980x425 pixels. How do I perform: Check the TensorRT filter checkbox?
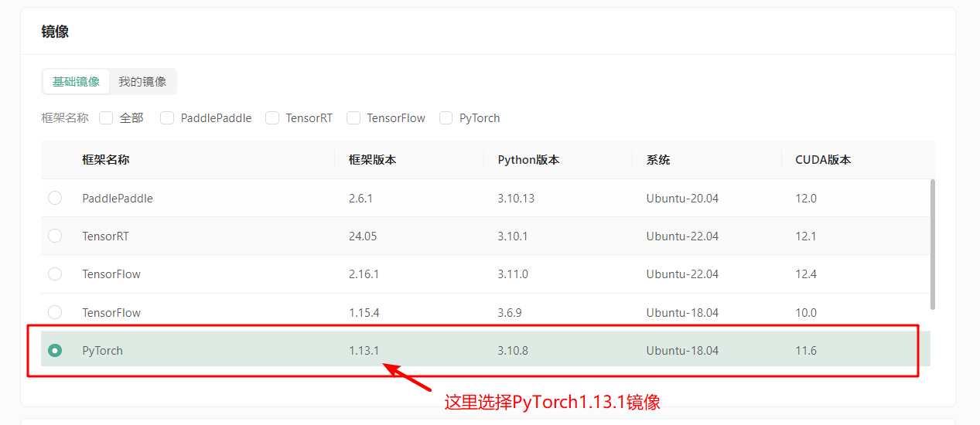coord(272,118)
